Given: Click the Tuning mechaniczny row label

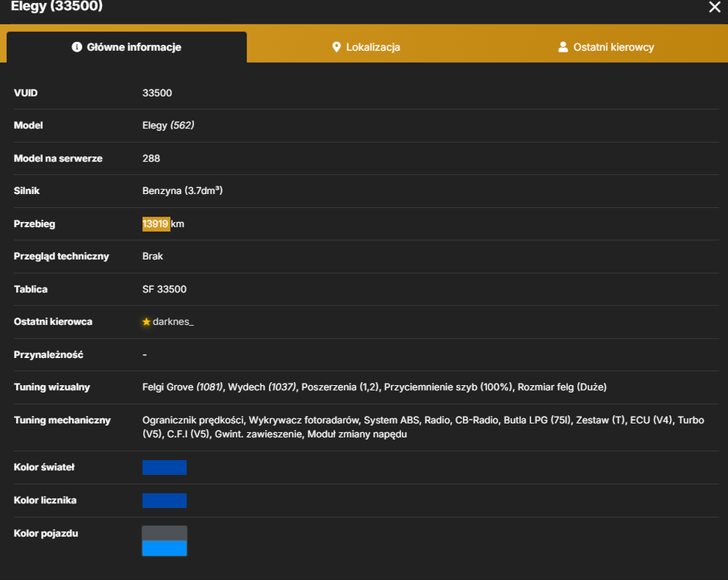Looking at the screenshot, I should [63, 420].
